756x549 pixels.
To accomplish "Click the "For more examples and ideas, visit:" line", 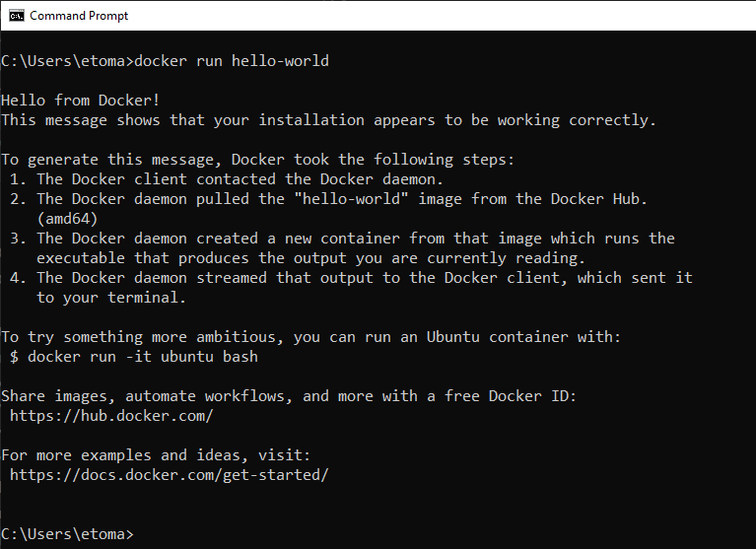I will tap(156, 455).
